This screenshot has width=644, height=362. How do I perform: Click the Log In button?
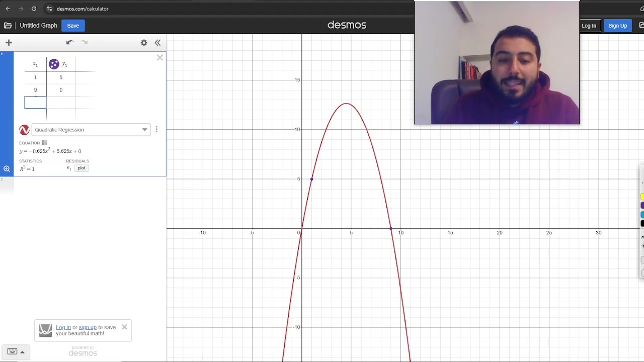pyautogui.click(x=589, y=26)
